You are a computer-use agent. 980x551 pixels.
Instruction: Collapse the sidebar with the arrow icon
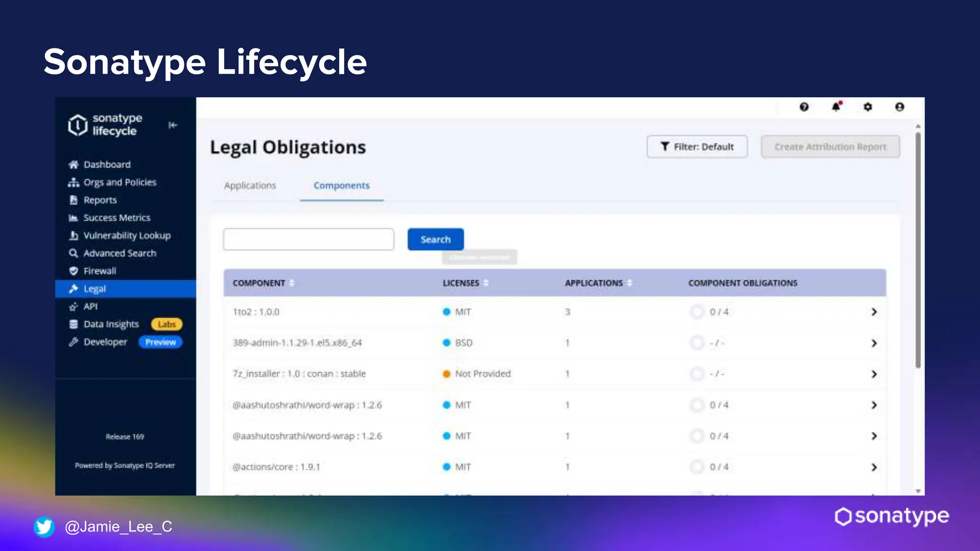(x=173, y=125)
